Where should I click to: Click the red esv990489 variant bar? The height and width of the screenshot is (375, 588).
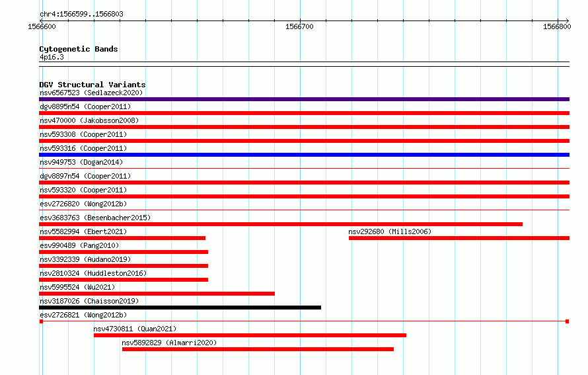(x=124, y=252)
